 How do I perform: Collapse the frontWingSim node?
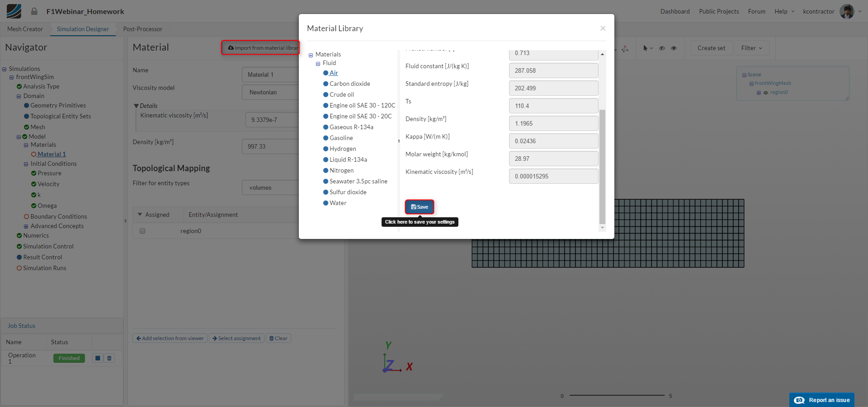coord(12,77)
